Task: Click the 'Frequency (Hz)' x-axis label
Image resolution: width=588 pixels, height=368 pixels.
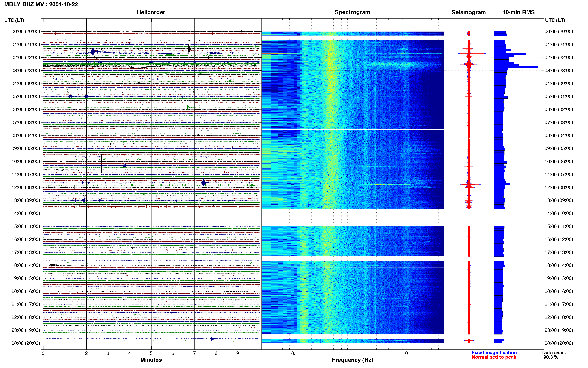Action: (352, 360)
